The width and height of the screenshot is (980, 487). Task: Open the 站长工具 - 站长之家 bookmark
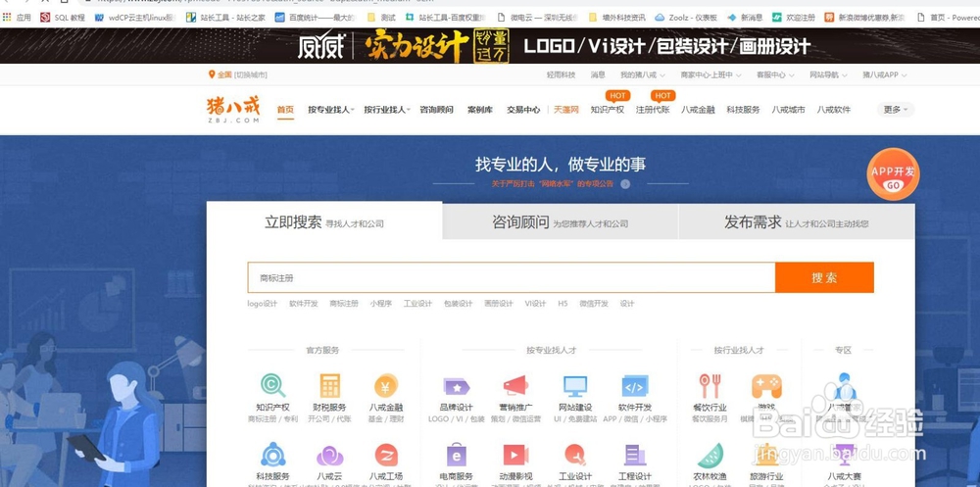[x=225, y=18]
